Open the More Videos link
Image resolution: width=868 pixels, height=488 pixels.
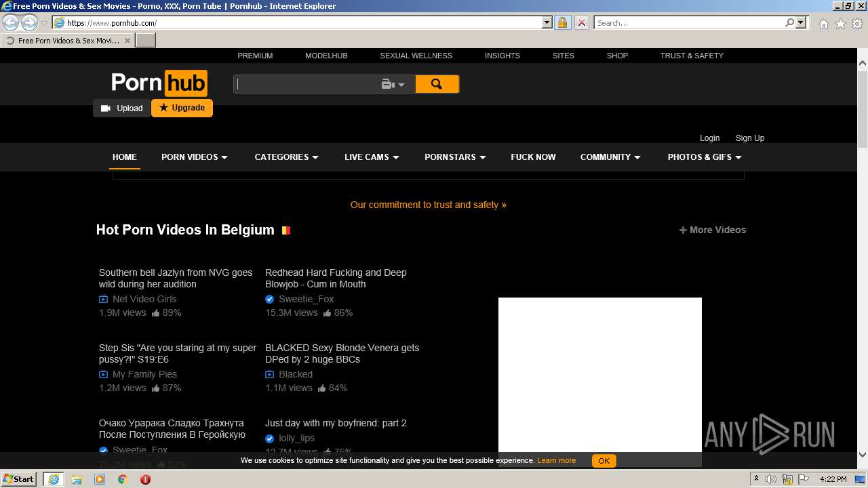713,230
